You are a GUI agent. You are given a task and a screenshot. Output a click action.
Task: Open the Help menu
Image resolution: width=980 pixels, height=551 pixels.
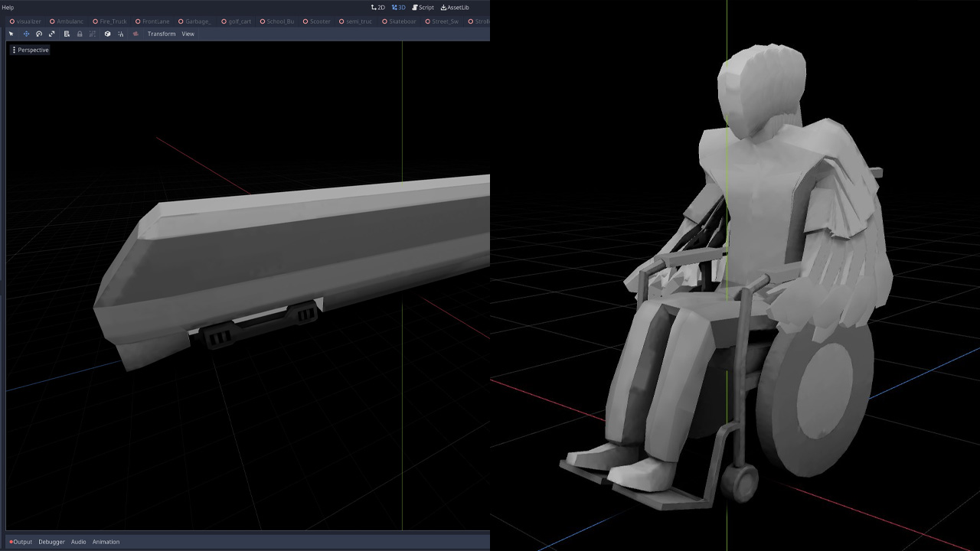tap(8, 8)
